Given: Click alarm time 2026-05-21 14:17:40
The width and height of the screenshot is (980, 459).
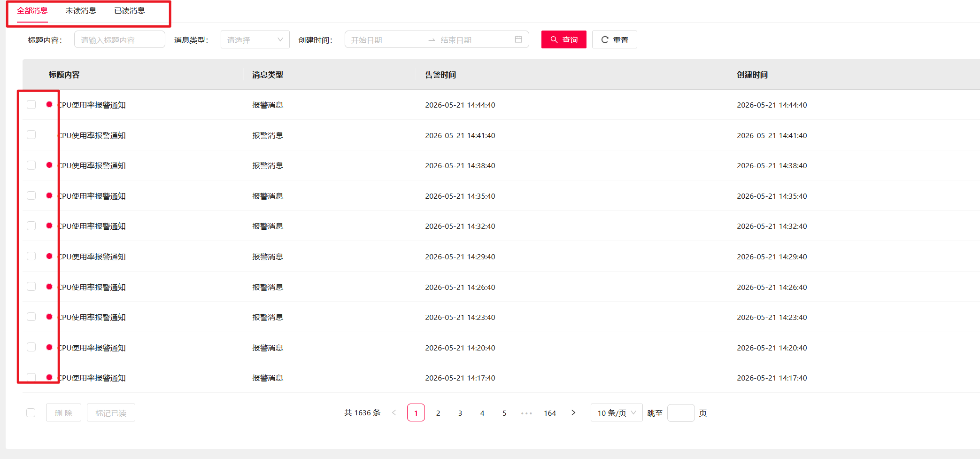Looking at the screenshot, I should pyautogui.click(x=460, y=378).
